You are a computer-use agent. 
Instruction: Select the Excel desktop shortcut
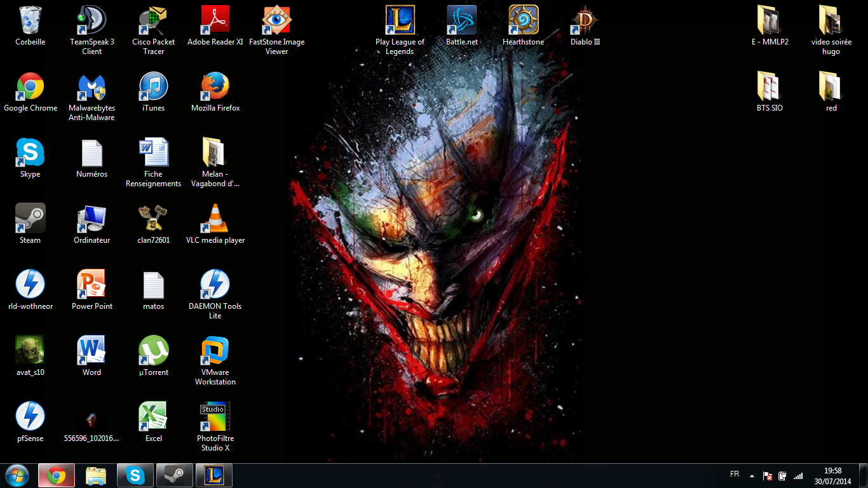point(153,417)
